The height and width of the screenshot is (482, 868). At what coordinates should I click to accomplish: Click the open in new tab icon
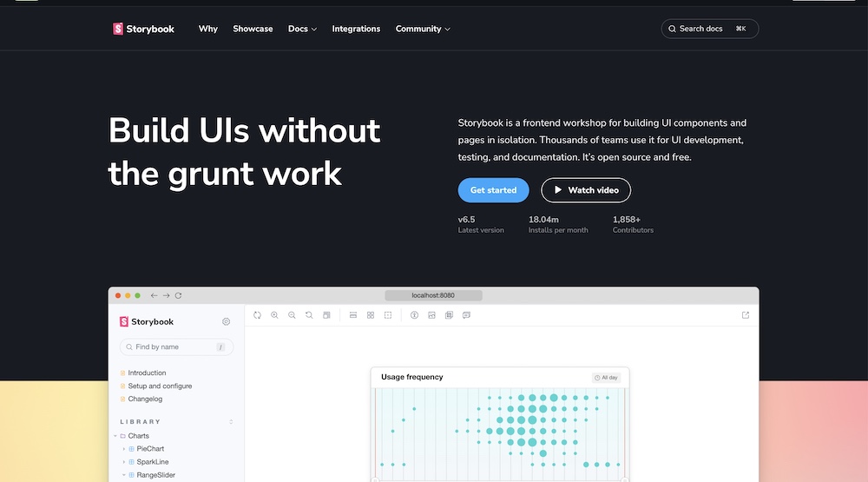point(745,315)
